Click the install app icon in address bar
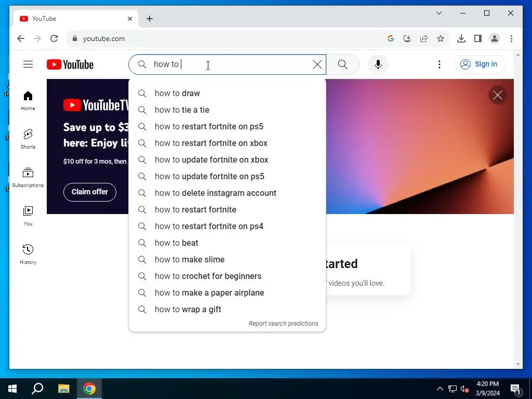532x399 pixels. (x=407, y=38)
